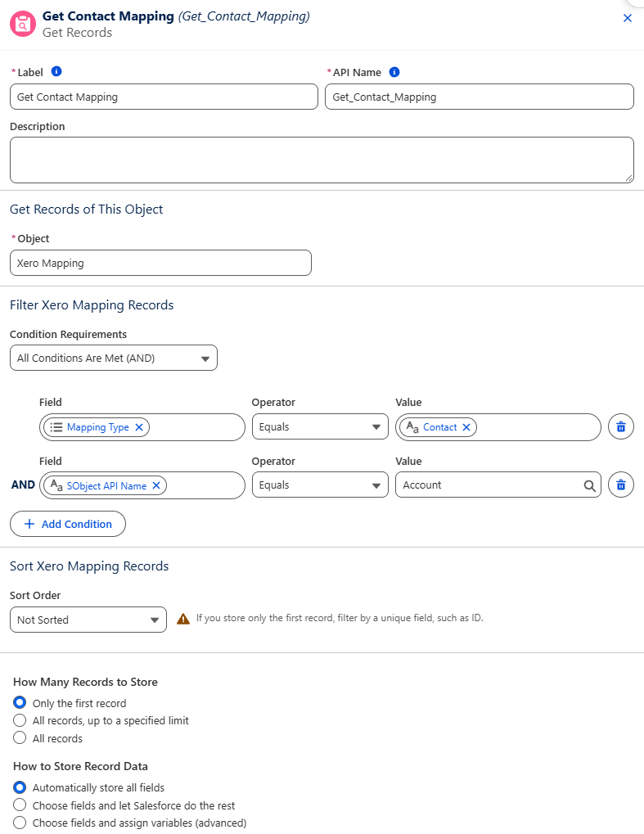Close the Get Contact Mapping panel
This screenshot has height=834, width=644.
(x=628, y=18)
